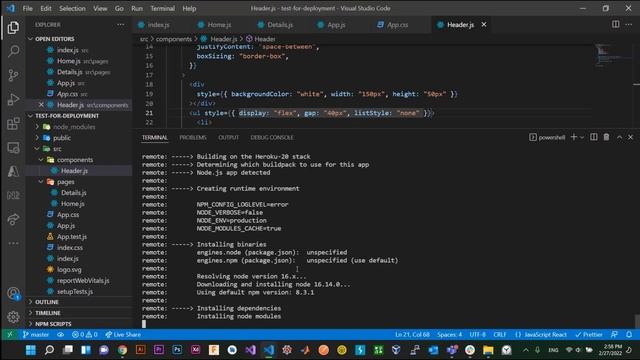Click Header.js in the breadcrumb path
This screenshot has width=640, height=360.
223,39
